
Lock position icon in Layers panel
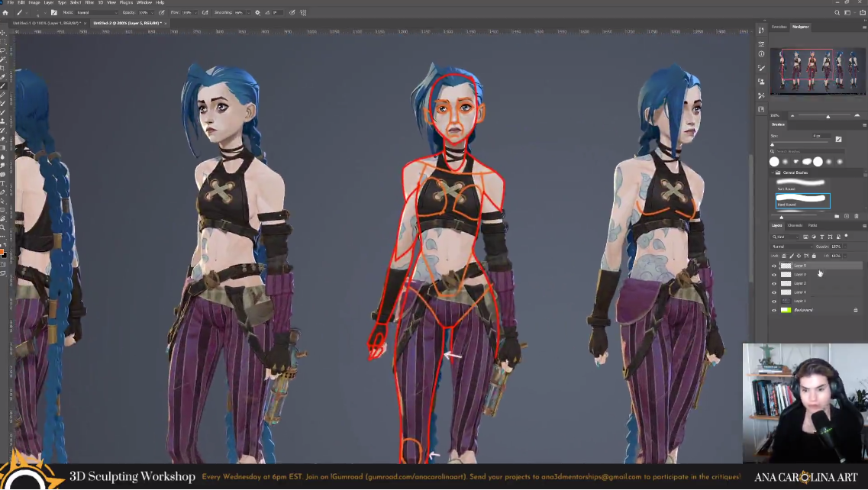tap(799, 256)
